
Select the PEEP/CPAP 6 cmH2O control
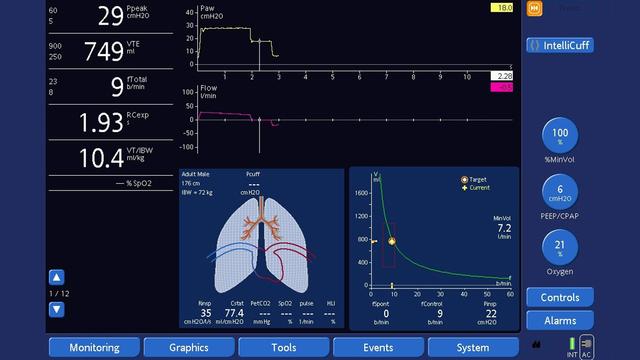[560, 192]
